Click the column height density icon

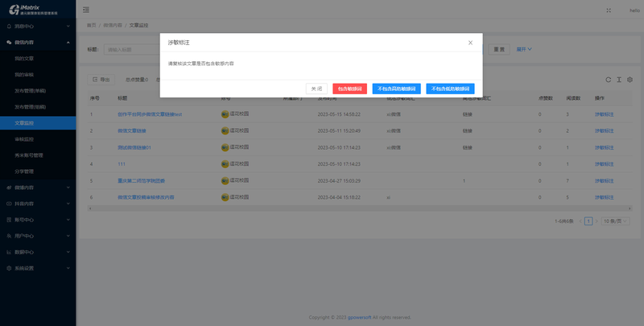tap(619, 80)
